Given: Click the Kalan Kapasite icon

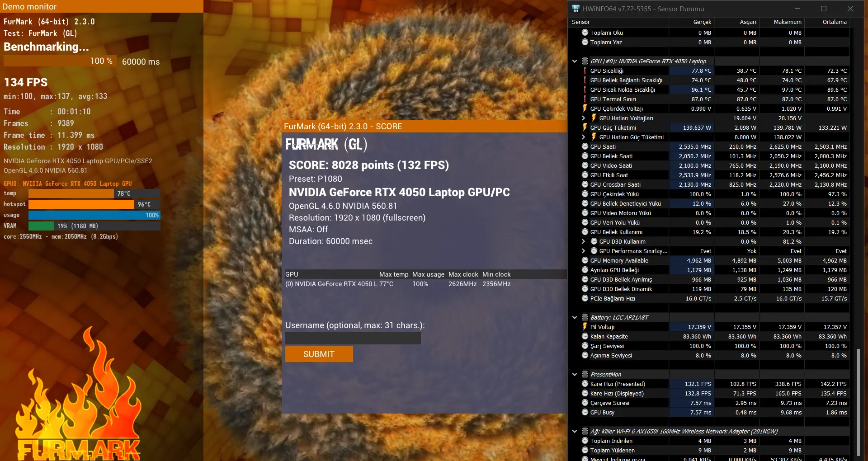Looking at the screenshot, I should [585, 337].
